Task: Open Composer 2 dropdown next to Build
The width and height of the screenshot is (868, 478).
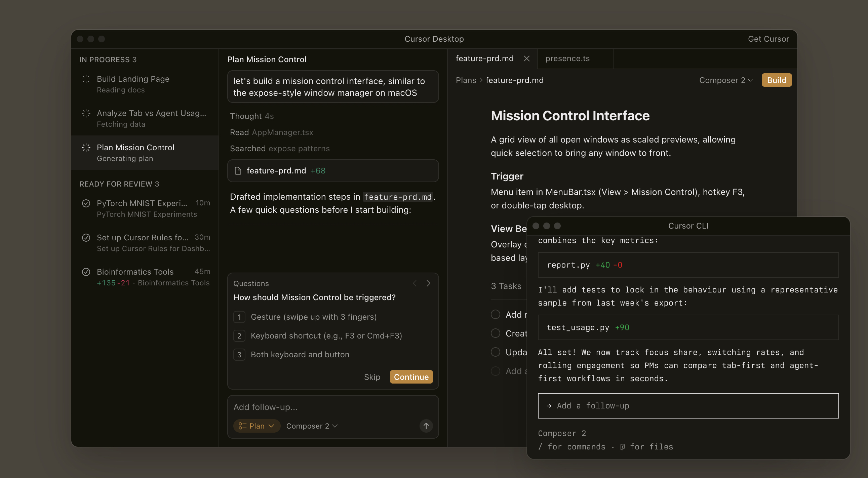Action: pos(726,80)
